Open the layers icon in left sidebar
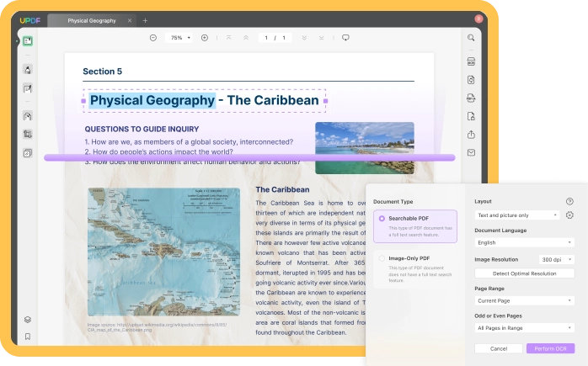The height and width of the screenshot is (366, 588). pos(28,319)
